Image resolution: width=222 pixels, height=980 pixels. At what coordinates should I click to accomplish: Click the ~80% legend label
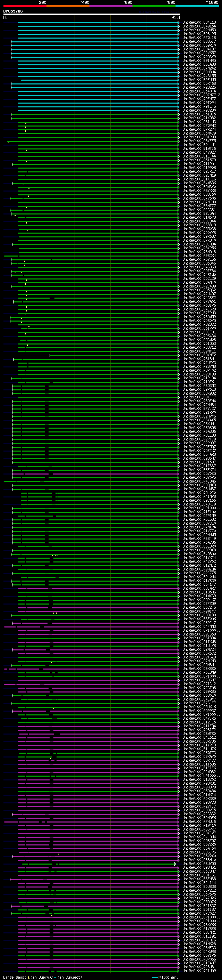(x=170, y=2)
